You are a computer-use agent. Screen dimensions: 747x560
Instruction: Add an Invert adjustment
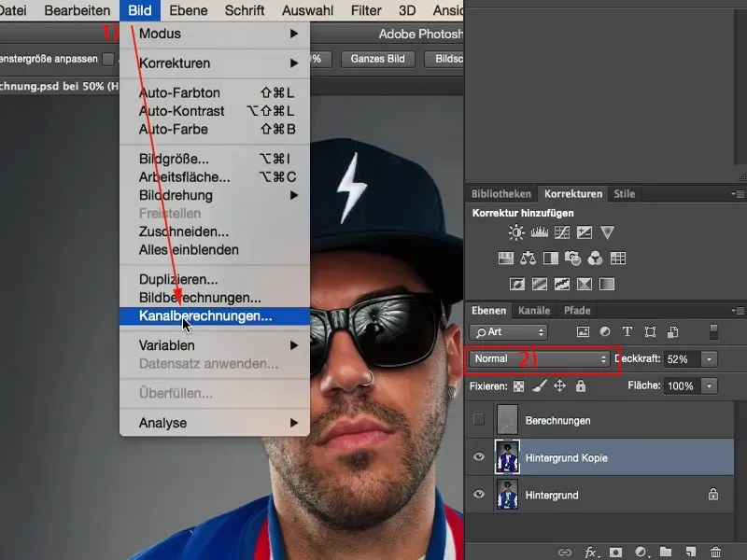pyautogui.click(x=517, y=285)
